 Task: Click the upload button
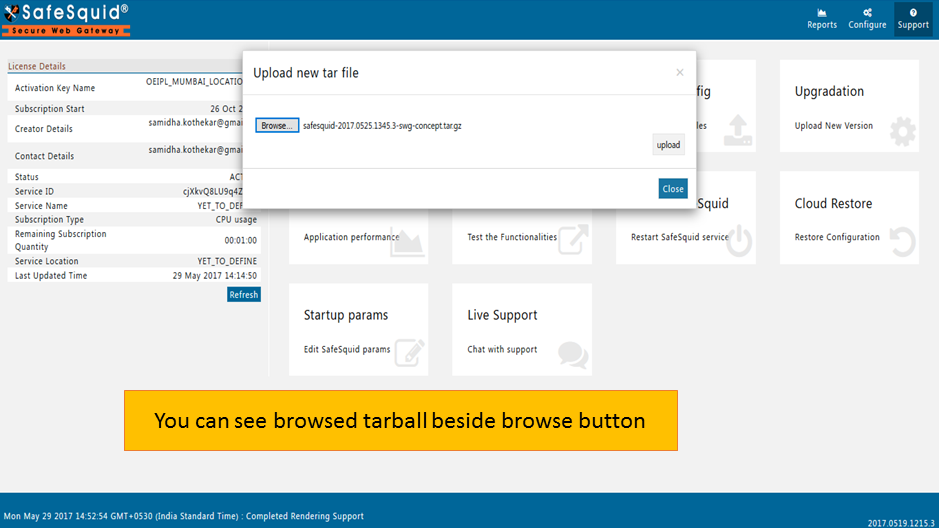pos(668,145)
